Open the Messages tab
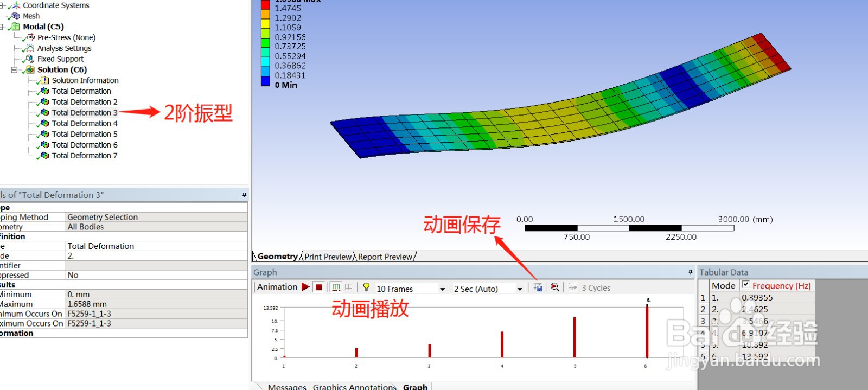This screenshot has width=868, height=390. coord(287,386)
